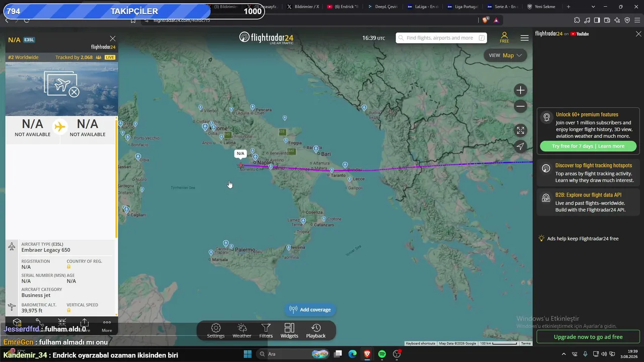Open B2B flight data API promo
Image resolution: width=644 pixels, height=362 pixels.
(x=588, y=203)
